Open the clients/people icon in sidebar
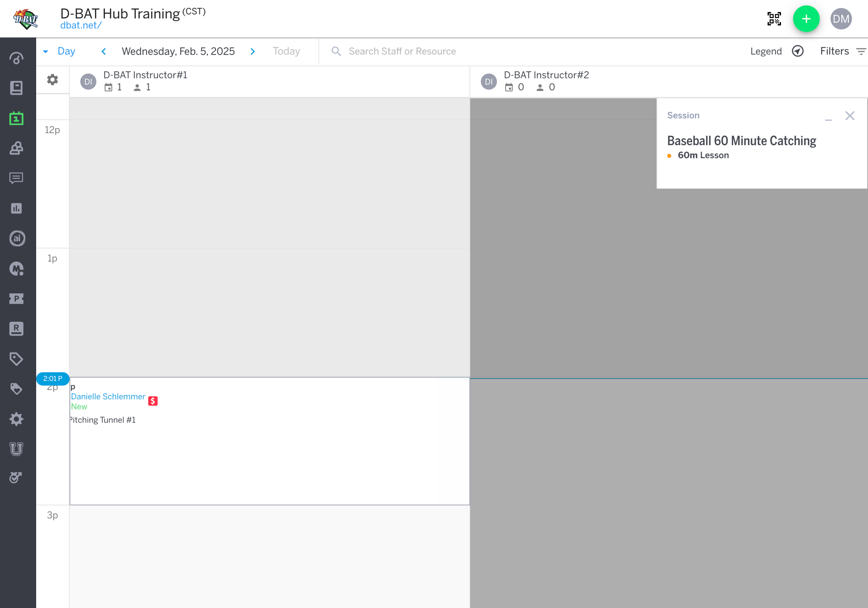This screenshot has width=868, height=608. [16, 148]
